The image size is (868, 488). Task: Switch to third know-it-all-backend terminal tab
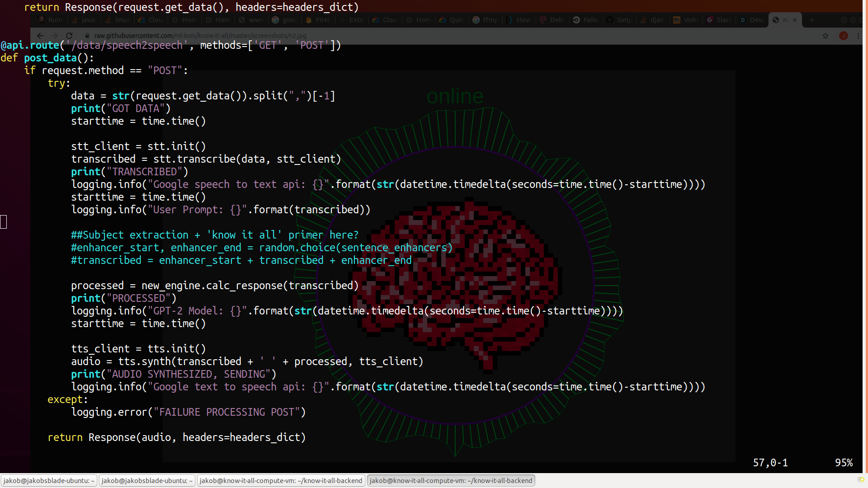click(x=281, y=480)
